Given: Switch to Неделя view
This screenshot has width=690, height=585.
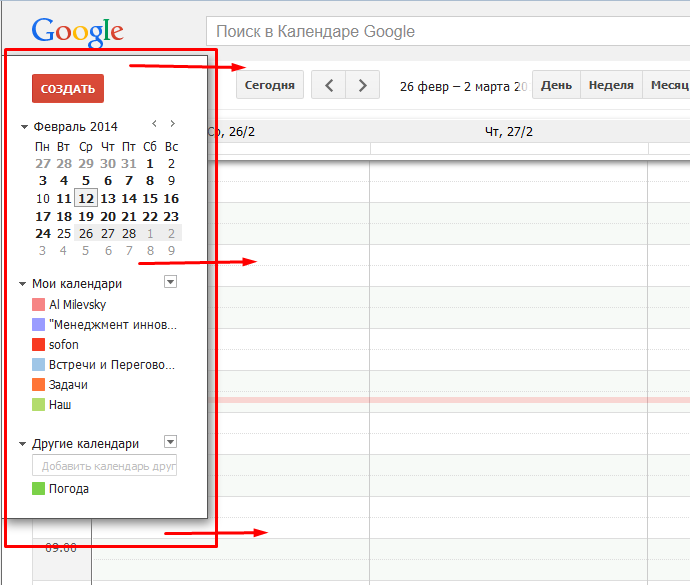Looking at the screenshot, I should [611, 85].
